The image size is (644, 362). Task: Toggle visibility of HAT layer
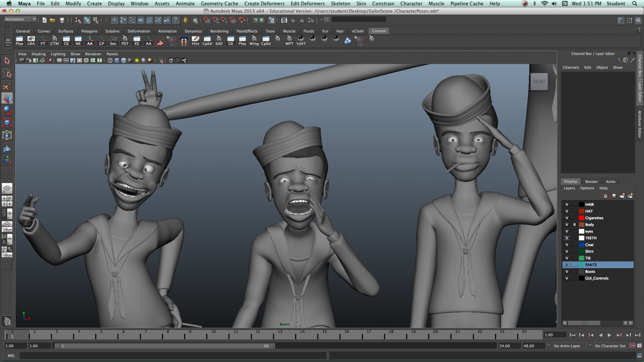[567, 211]
